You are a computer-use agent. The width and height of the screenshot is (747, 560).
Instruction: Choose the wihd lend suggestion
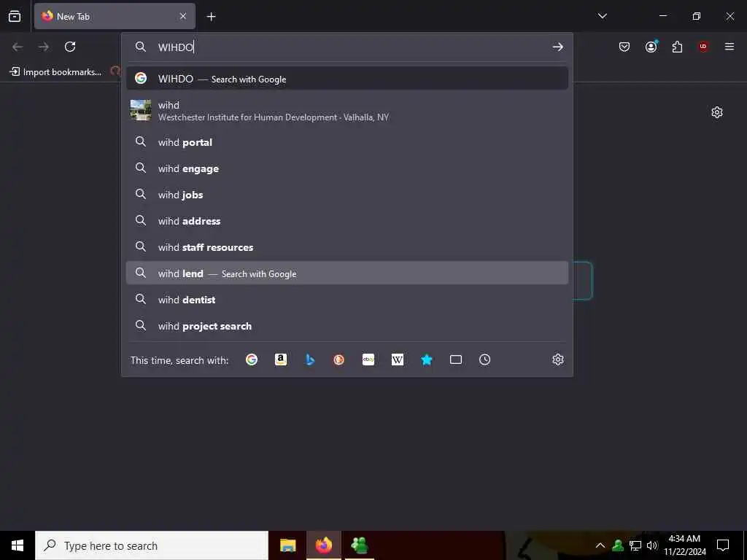[347, 273]
